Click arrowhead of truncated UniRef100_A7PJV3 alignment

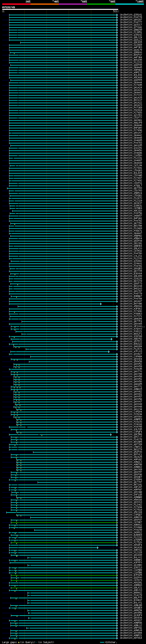pyautogui.click(x=109, y=352)
